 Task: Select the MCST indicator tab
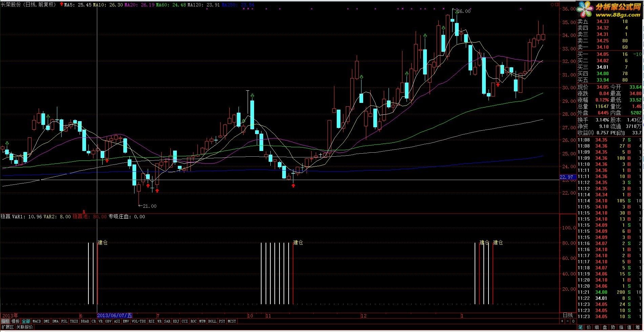click(232, 321)
